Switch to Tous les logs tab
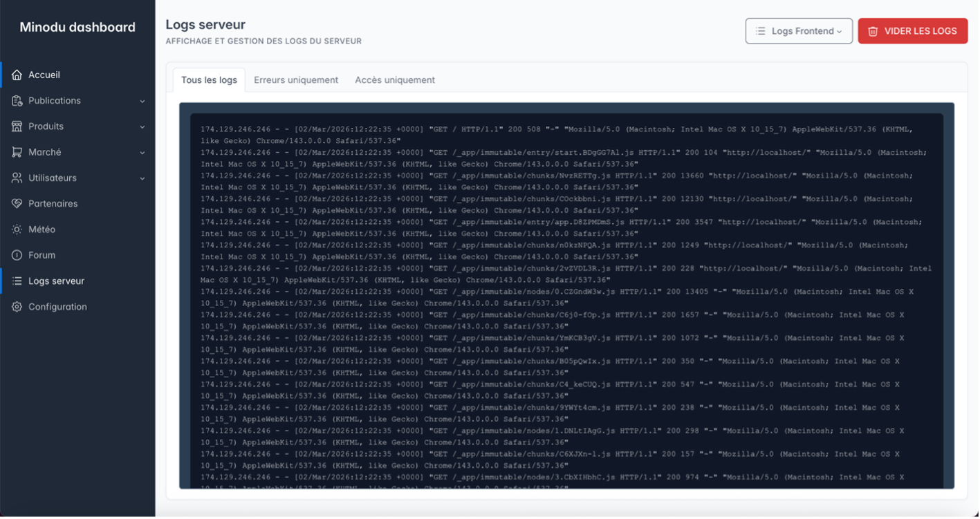The height and width of the screenshot is (519, 980). click(209, 80)
